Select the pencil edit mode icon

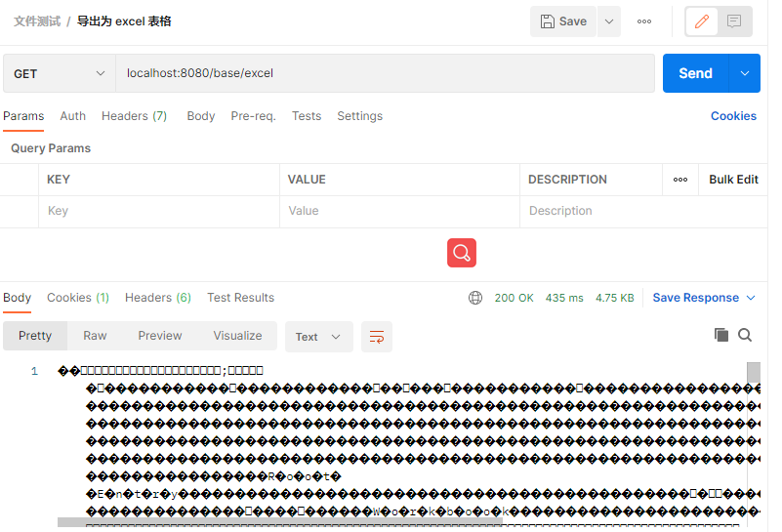tap(702, 21)
